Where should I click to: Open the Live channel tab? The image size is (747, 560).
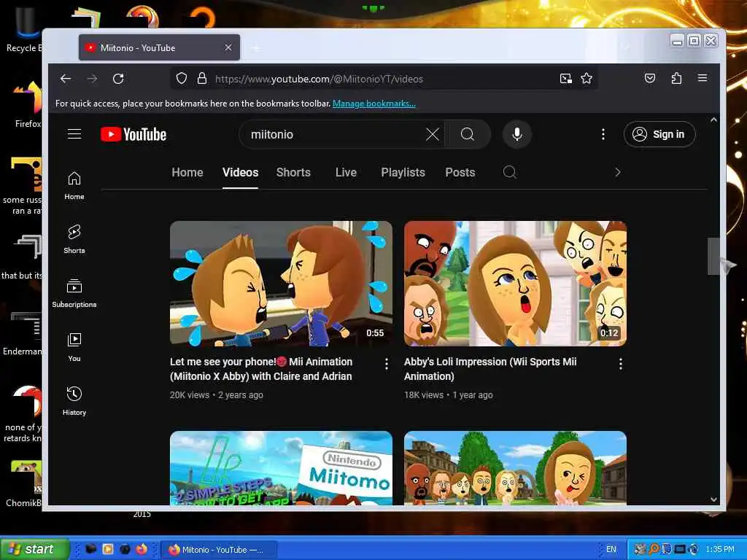click(x=346, y=172)
